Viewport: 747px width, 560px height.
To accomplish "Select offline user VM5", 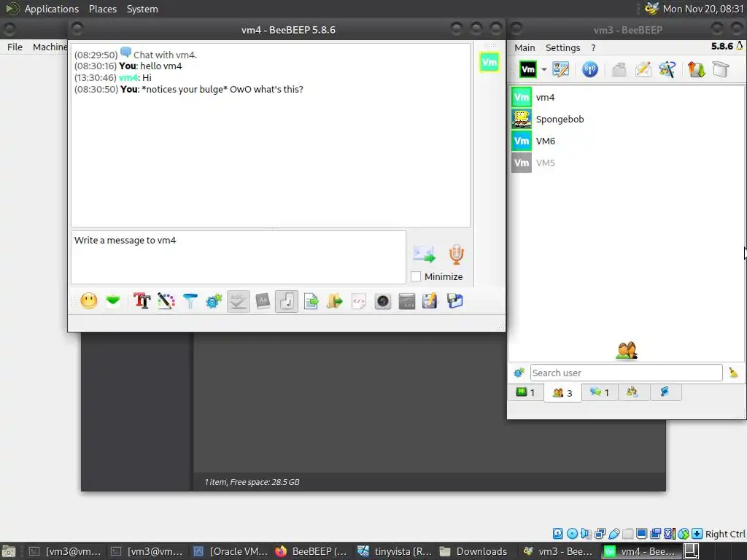I will (x=627, y=163).
